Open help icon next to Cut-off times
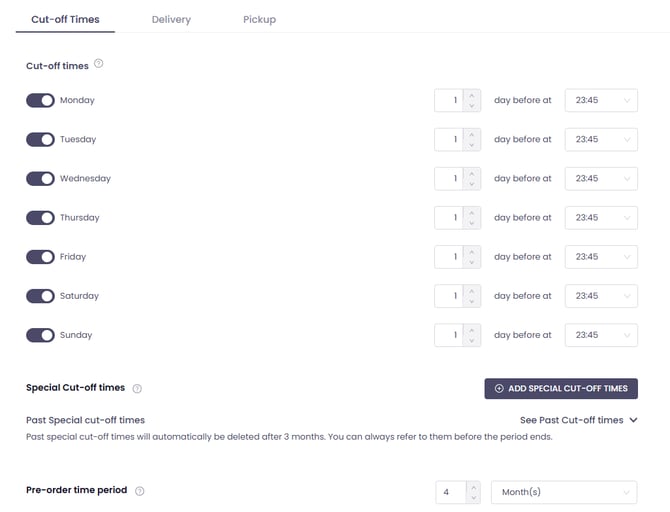The height and width of the screenshot is (512, 670). [99, 64]
